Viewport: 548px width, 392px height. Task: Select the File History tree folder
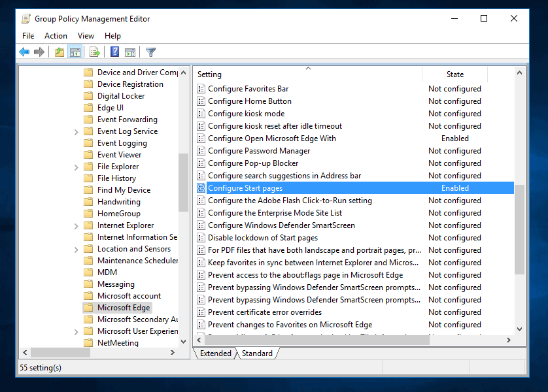point(116,178)
